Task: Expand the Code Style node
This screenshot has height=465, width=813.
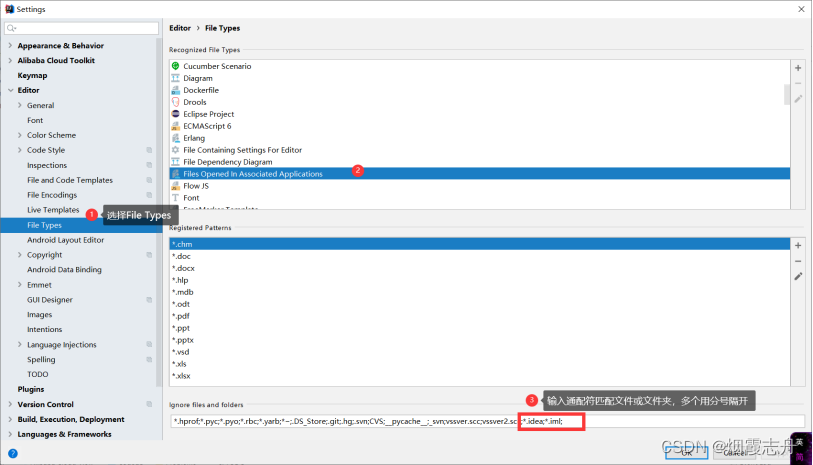Action: tap(20, 150)
